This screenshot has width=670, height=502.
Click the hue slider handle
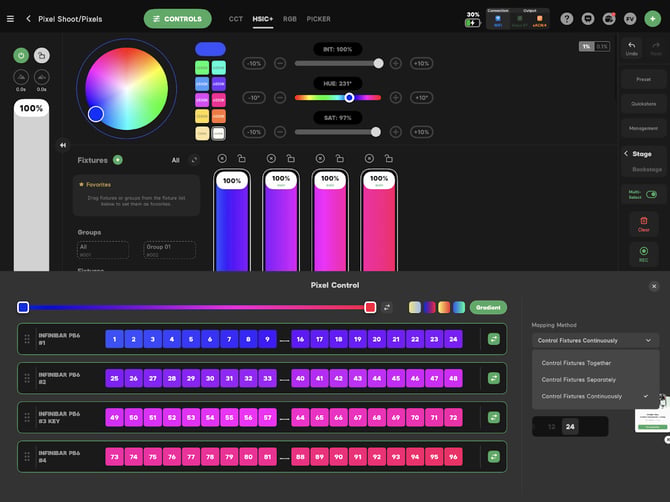click(349, 97)
